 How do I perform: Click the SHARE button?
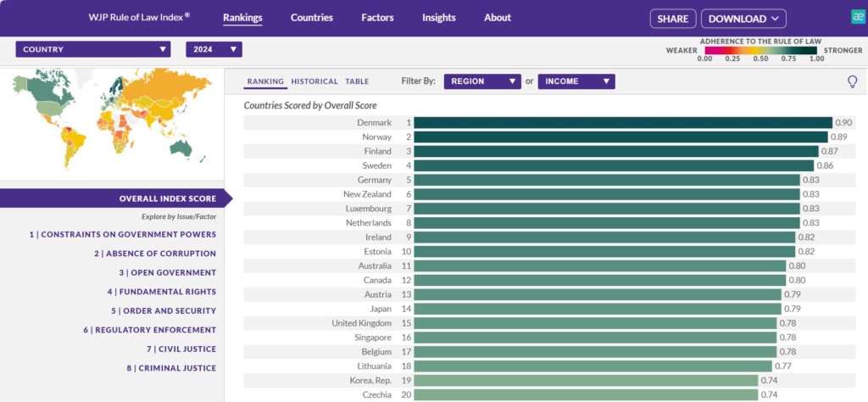(x=673, y=19)
